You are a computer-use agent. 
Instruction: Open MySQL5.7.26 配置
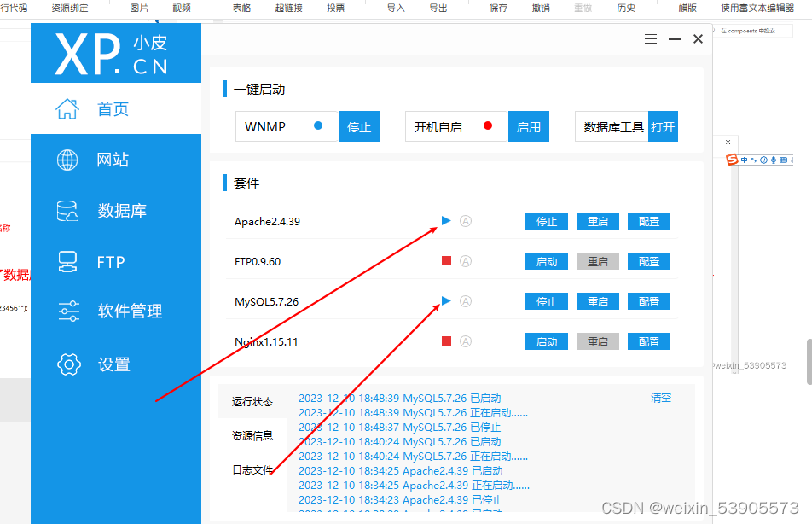click(x=649, y=301)
